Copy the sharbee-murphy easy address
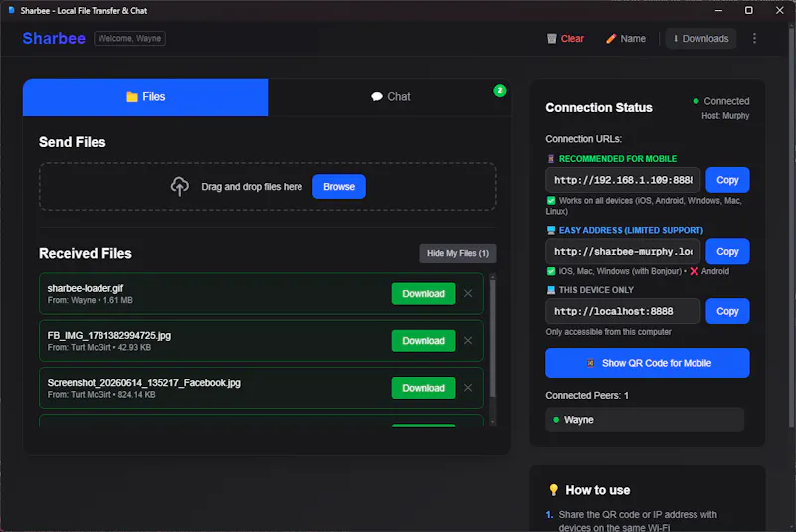796x532 pixels. point(727,251)
